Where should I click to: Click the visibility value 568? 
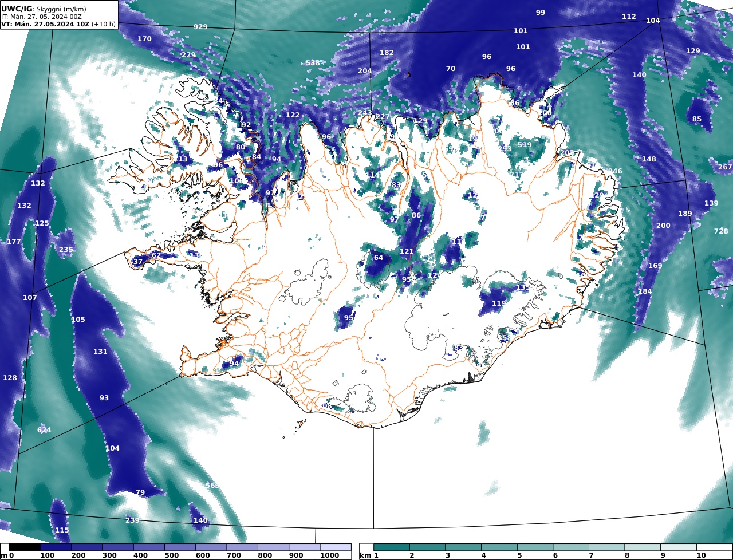(212, 486)
